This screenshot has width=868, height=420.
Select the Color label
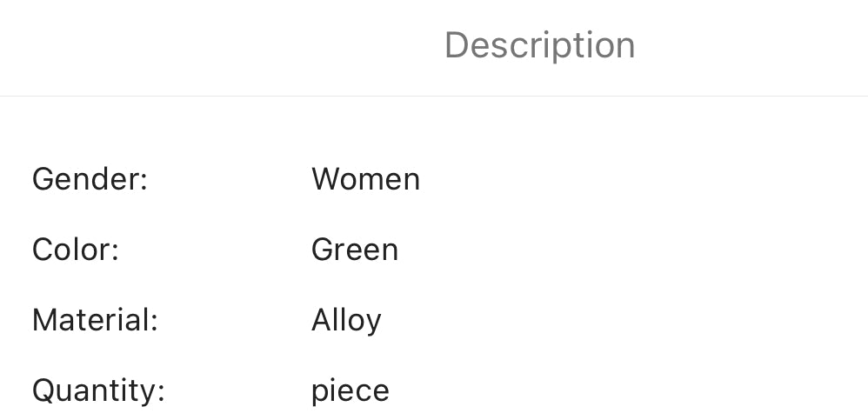(75, 250)
